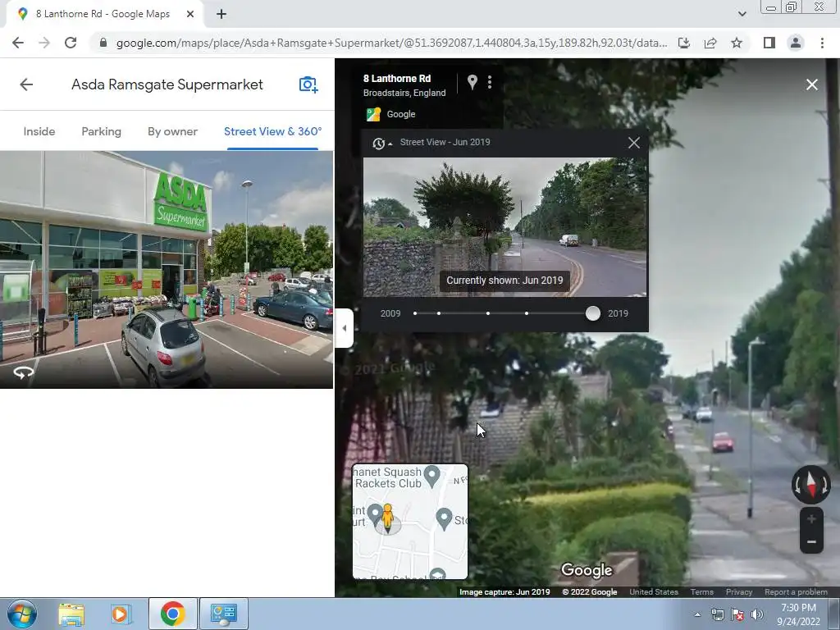Select the Street View & 360° tab
This screenshot has width=840, height=630.
(272, 131)
